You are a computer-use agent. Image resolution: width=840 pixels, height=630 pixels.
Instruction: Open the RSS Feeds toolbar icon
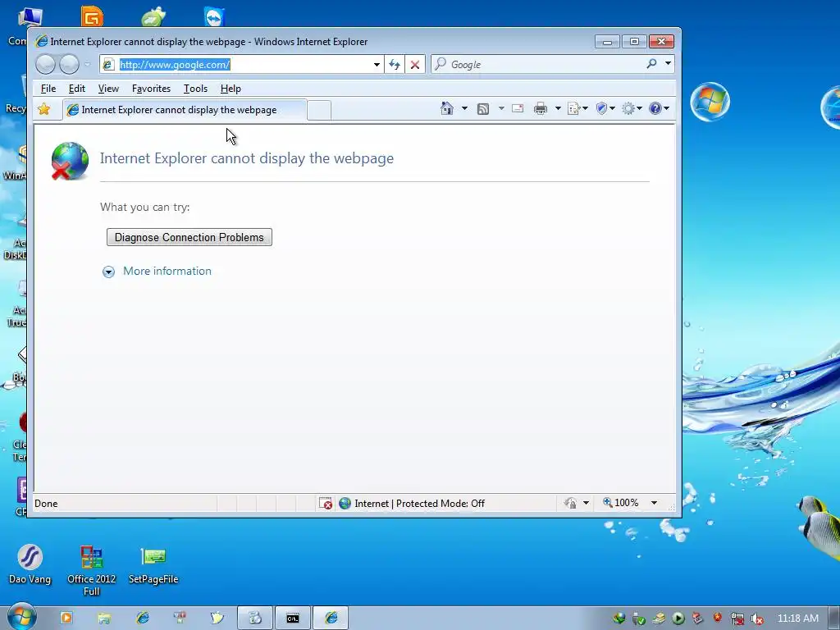coord(482,109)
